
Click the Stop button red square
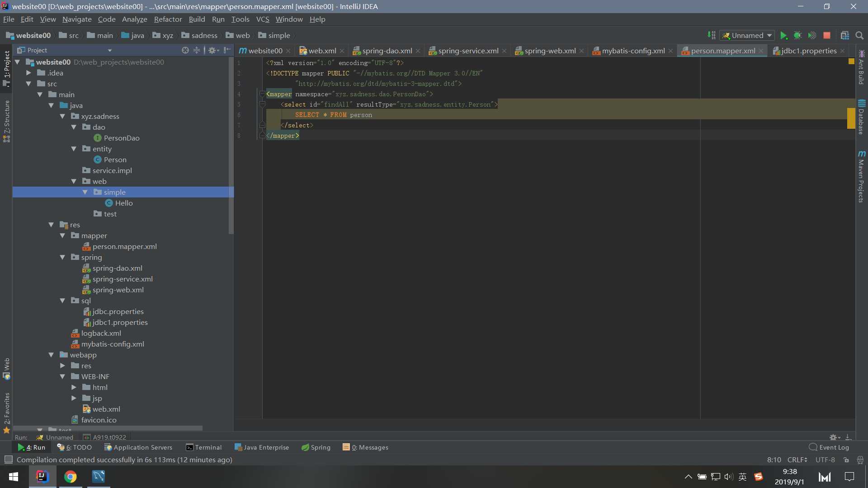click(828, 35)
